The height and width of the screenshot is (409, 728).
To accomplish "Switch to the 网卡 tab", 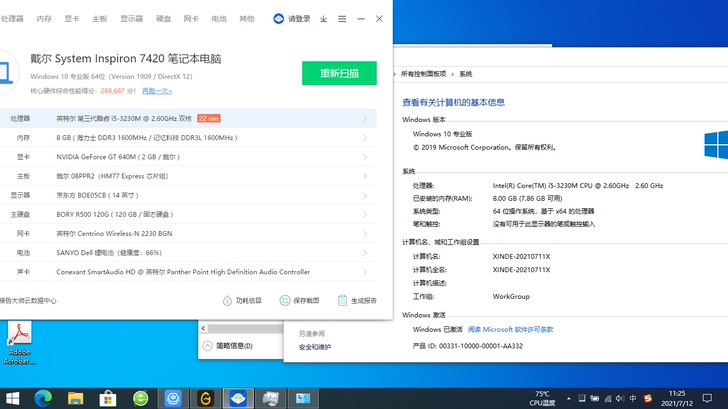I will pyautogui.click(x=191, y=19).
